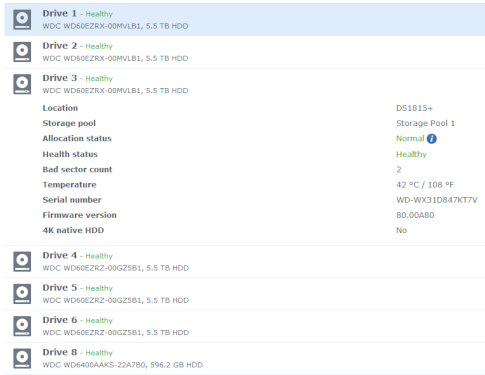
Task: Click the temperature value 42 °C / 108 °F
Action: click(x=425, y=185)
